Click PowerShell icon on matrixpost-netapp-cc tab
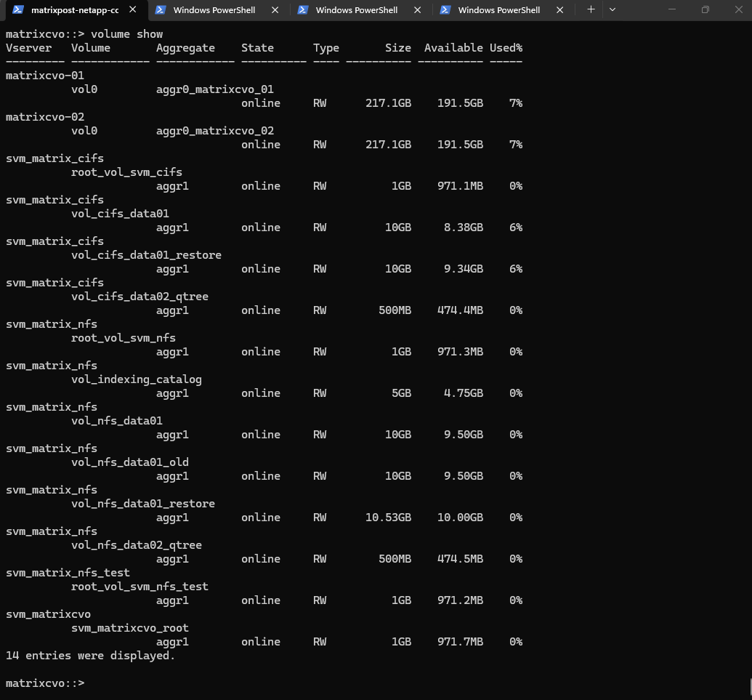The image size is (752, 700). [x=17, y=10]
